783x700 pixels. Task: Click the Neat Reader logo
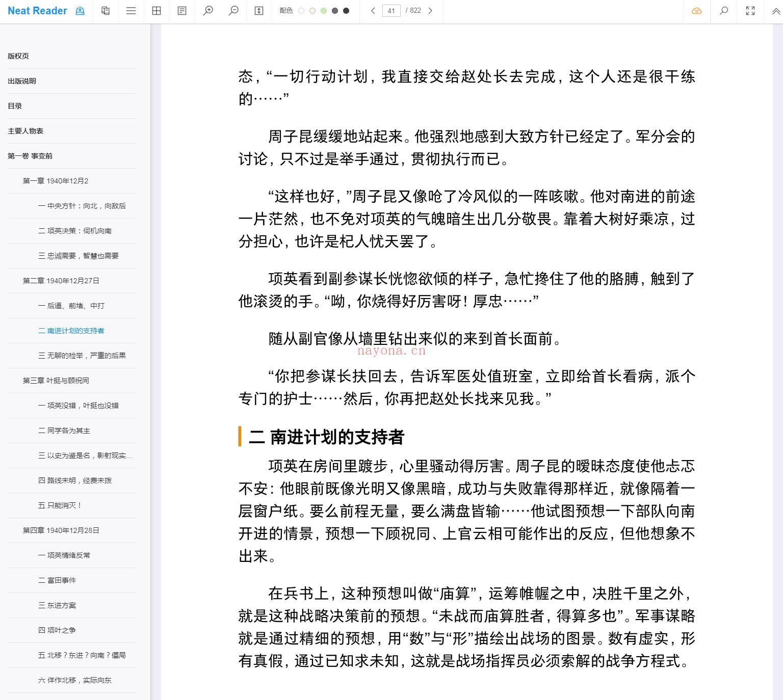(x=37, y=11)
